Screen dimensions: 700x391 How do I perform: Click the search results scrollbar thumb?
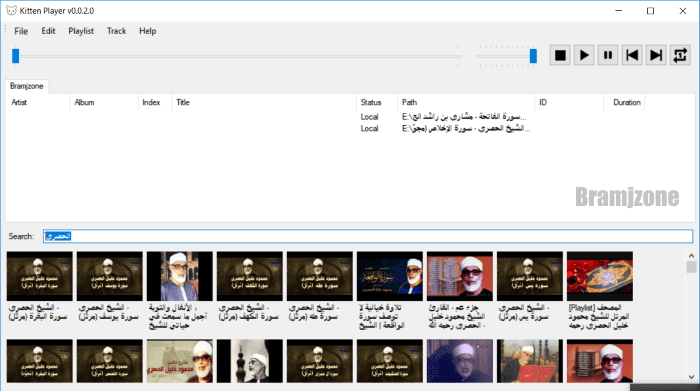click(691, 267)
